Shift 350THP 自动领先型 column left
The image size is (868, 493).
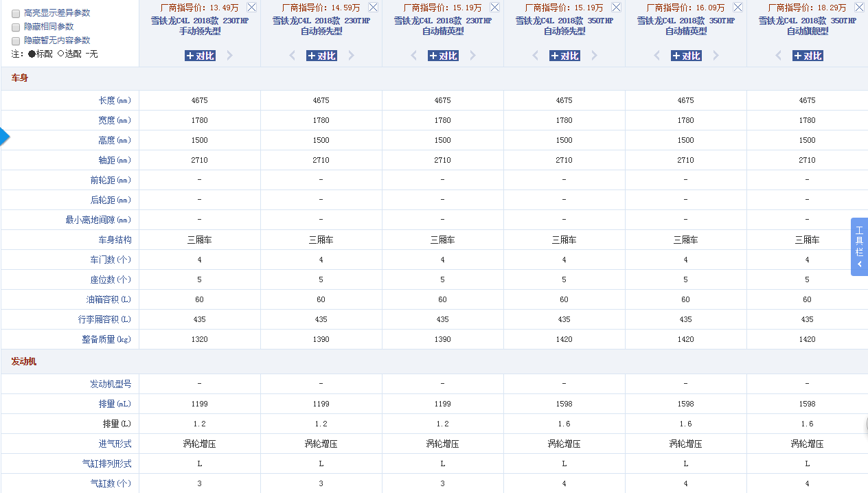click(535, 56)
